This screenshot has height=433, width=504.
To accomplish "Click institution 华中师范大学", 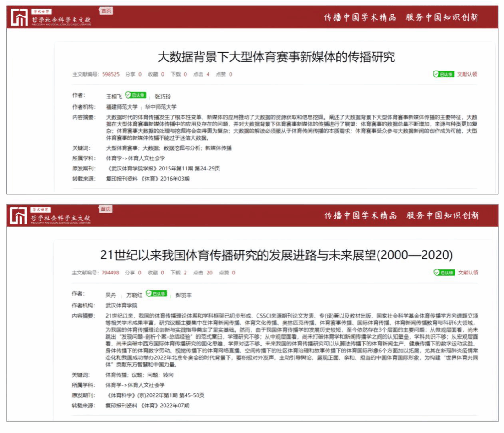I will (x=161, y=107).
